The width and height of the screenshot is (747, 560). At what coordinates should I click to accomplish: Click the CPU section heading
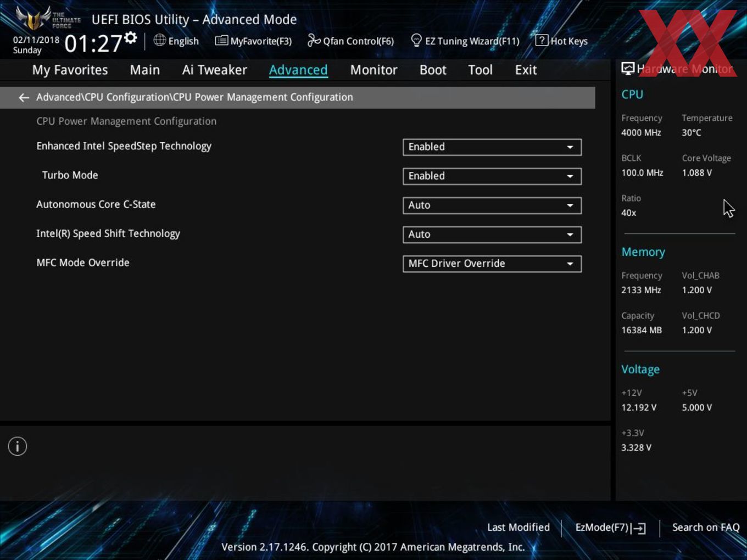pos(632,94)
